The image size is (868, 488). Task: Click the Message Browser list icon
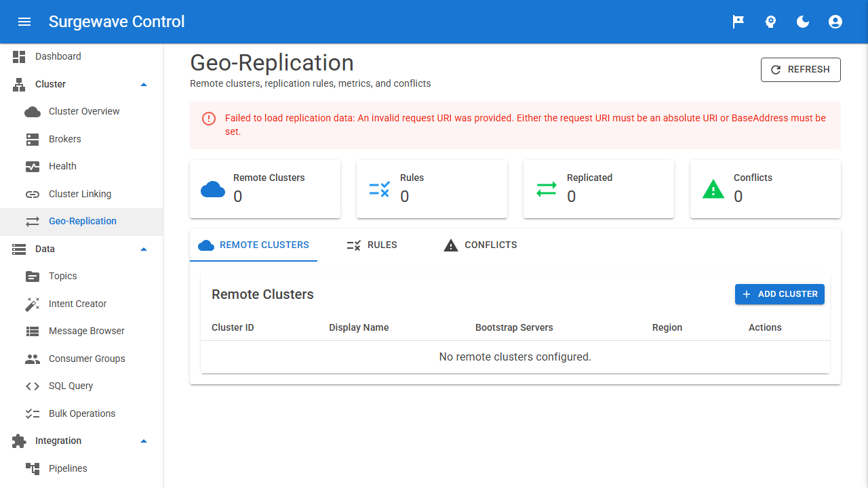click(33, 331)
